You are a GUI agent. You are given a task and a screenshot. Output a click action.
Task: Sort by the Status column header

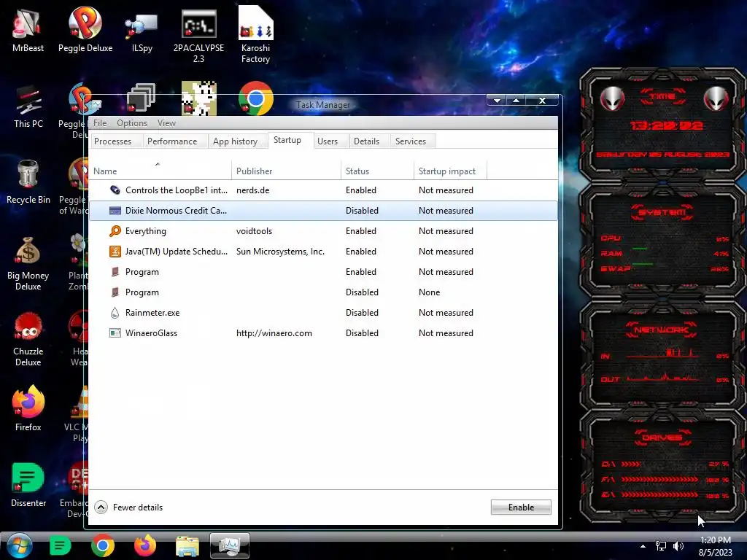pos(378,171)
